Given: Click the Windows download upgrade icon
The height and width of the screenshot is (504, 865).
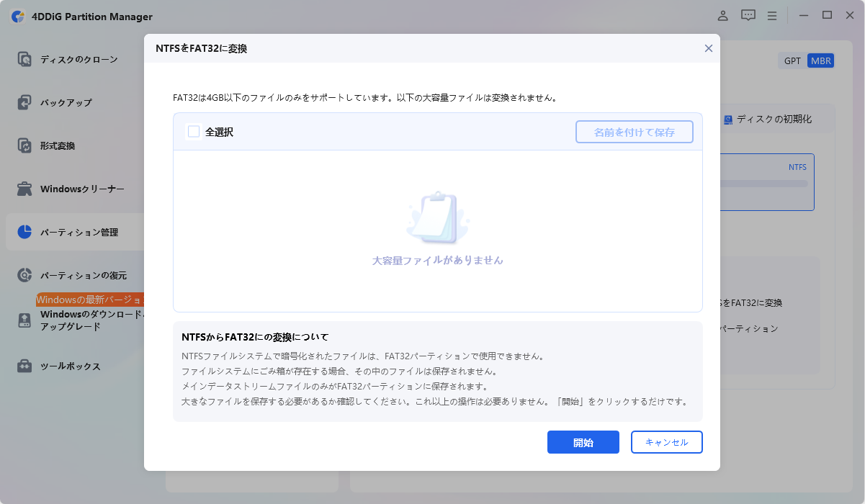Looking at the screenshot, I should [x=24, y=320].
